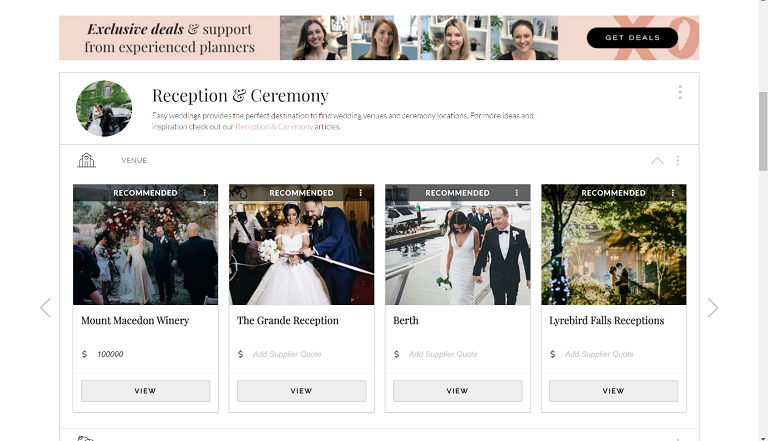Click the venue building icon
768x441 pixels.
[x=86, y=160]
